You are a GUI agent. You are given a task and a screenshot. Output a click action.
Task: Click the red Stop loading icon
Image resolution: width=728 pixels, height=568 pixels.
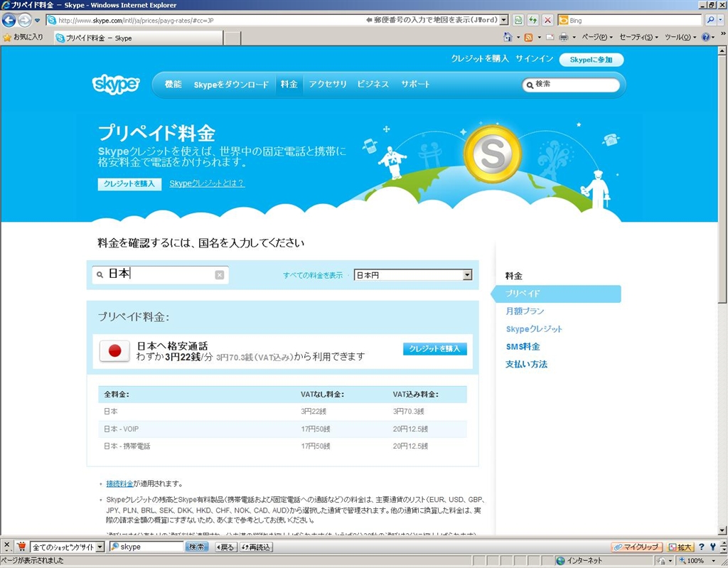click(x=547, y=20)
